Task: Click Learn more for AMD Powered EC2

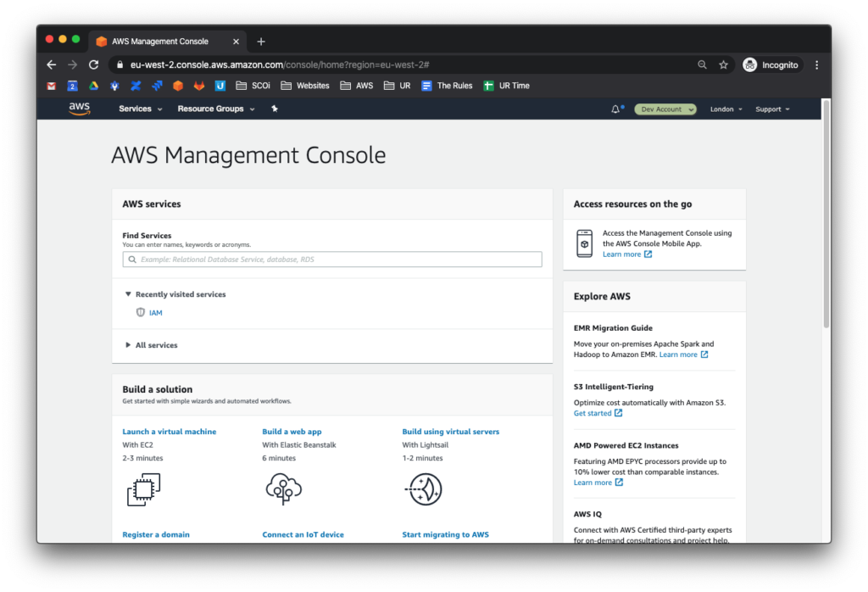Action: tap(598, 483)
